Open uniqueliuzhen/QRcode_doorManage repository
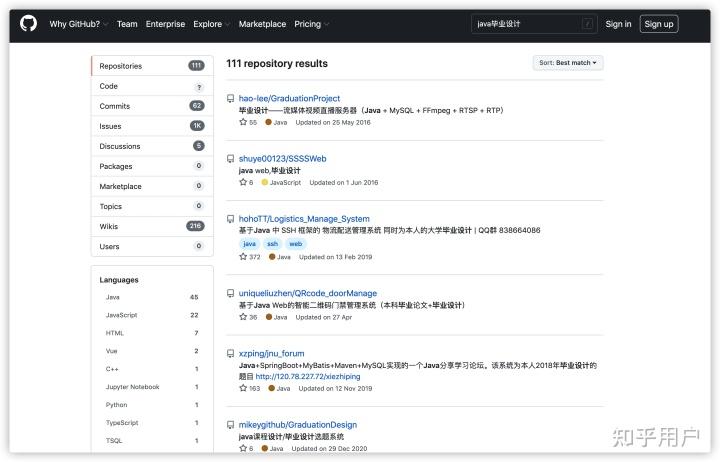This screenshot has height=462, width=720. pos(308,293)
